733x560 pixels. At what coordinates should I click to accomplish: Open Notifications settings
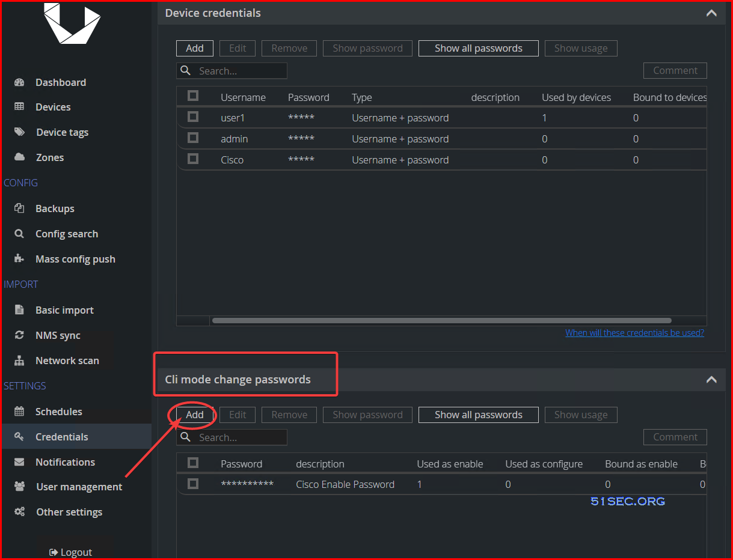pyautogui.click(x=65, y=462)
